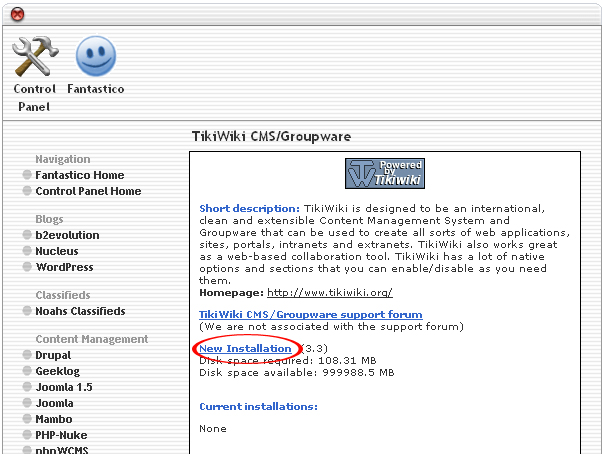Click the red close button at top left
This screenshot has height=454, width=602.
[x=17, y=15]
